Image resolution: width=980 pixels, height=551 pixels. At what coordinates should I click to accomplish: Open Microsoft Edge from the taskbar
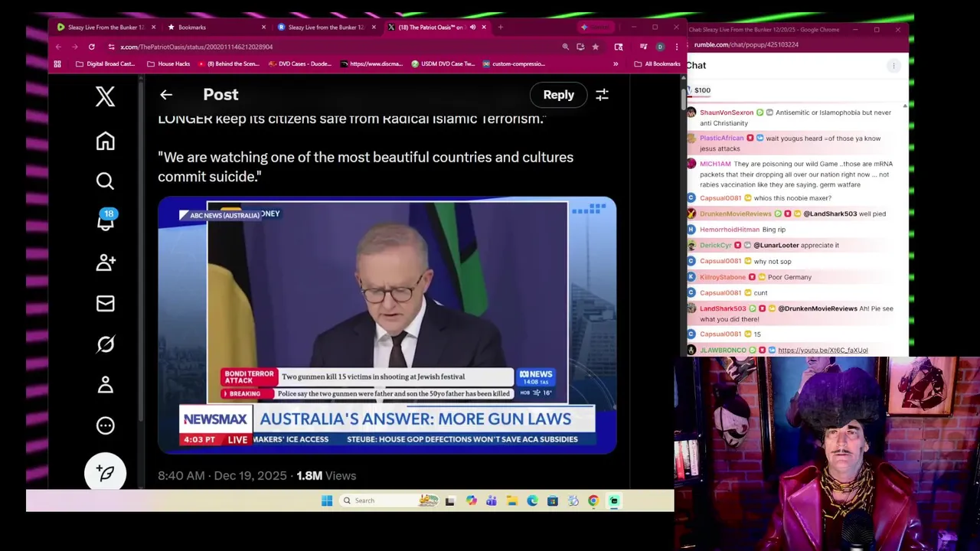click(x=532, y=500)
